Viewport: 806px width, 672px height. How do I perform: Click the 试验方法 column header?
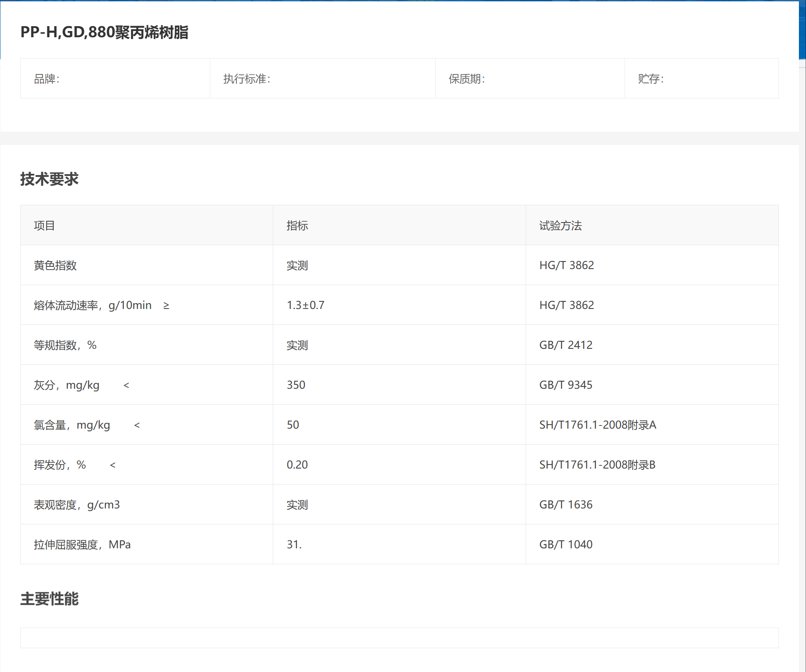coord(560,226)
